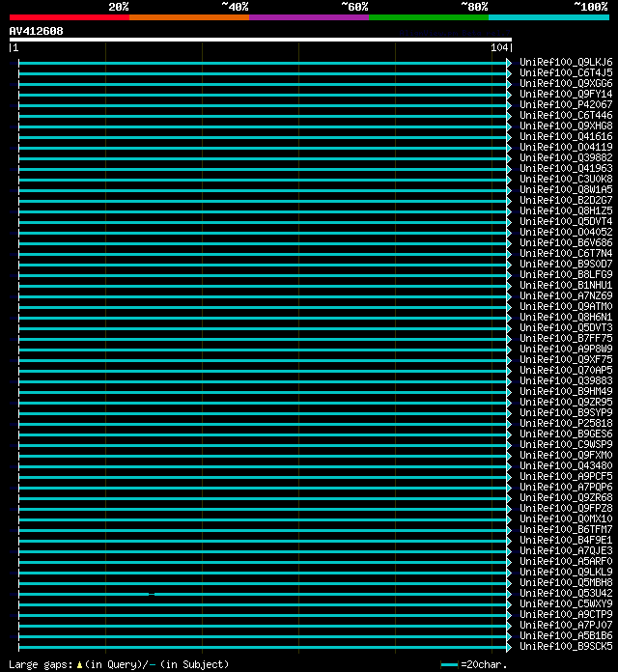Click the UniRef100_A9CTP9 entry

(566, 615)
